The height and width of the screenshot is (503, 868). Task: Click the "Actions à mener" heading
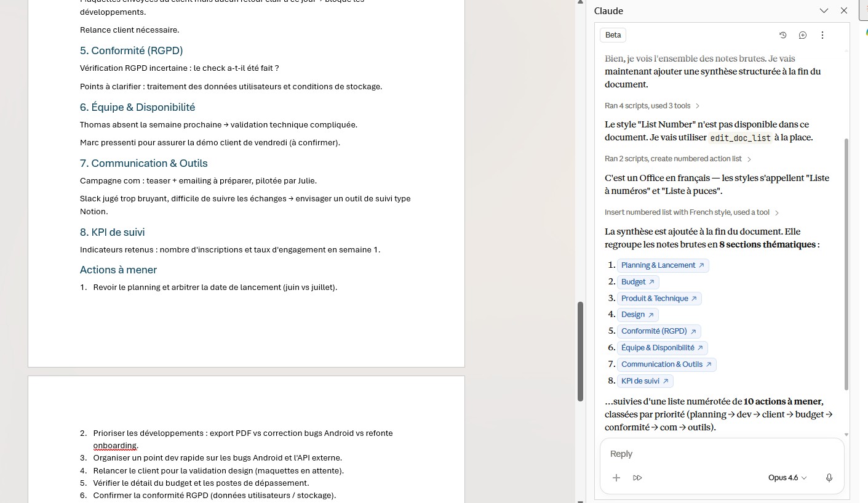(x=118, y=270)
